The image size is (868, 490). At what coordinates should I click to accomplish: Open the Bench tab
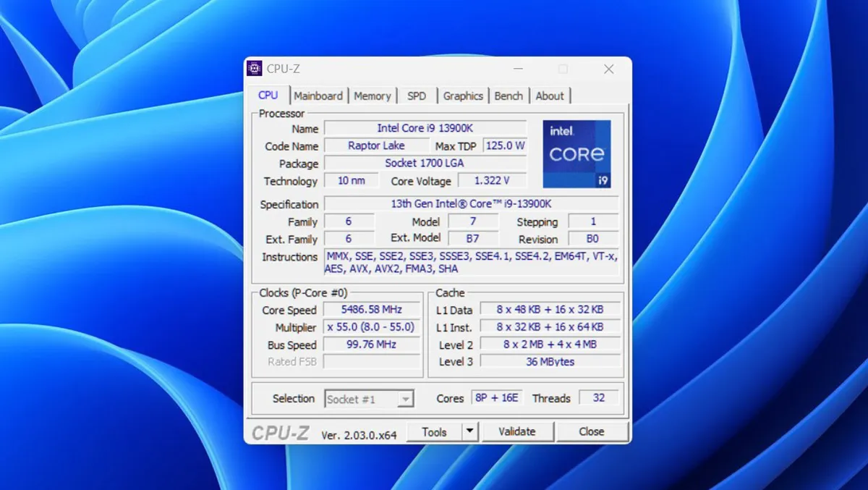509,96
